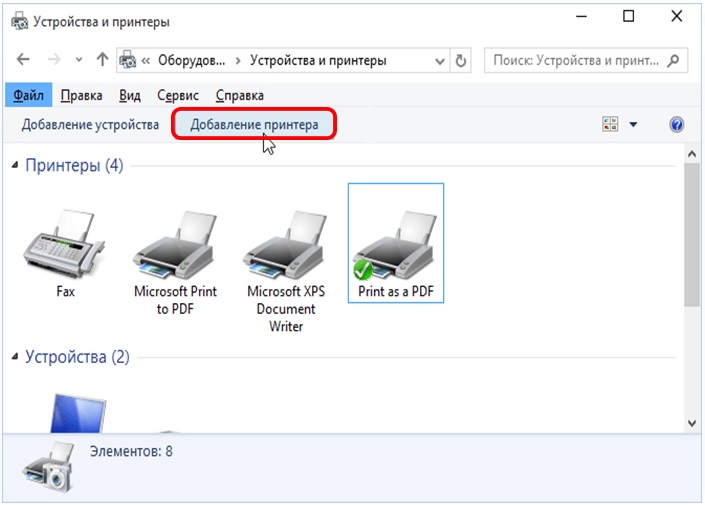Click the address bar location icon
The image size is (705, 505).
click(x=128, y=60)
